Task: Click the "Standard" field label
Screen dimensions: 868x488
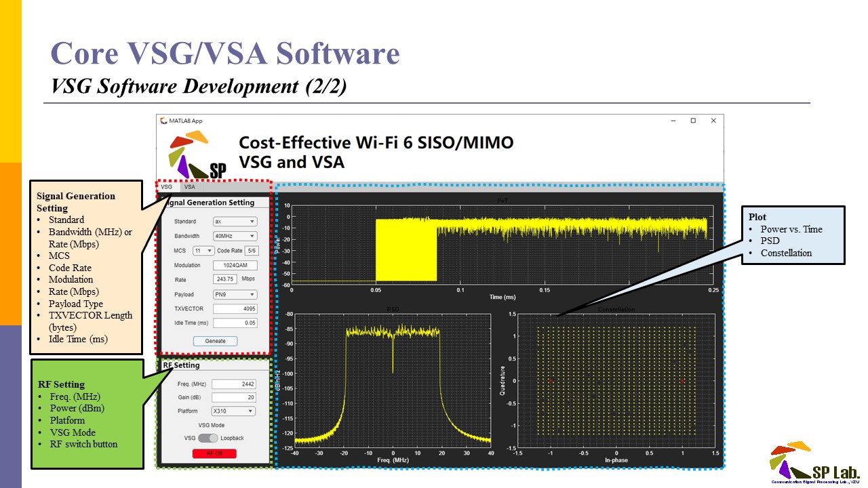Action: coord(184,222)
